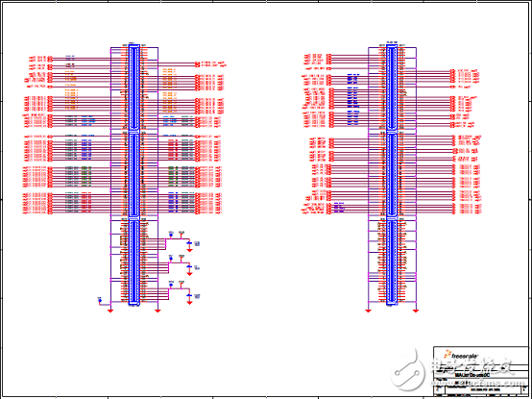Click the ground arrow under left connector's right rail
532x399 pixels.
click(157, 311)
